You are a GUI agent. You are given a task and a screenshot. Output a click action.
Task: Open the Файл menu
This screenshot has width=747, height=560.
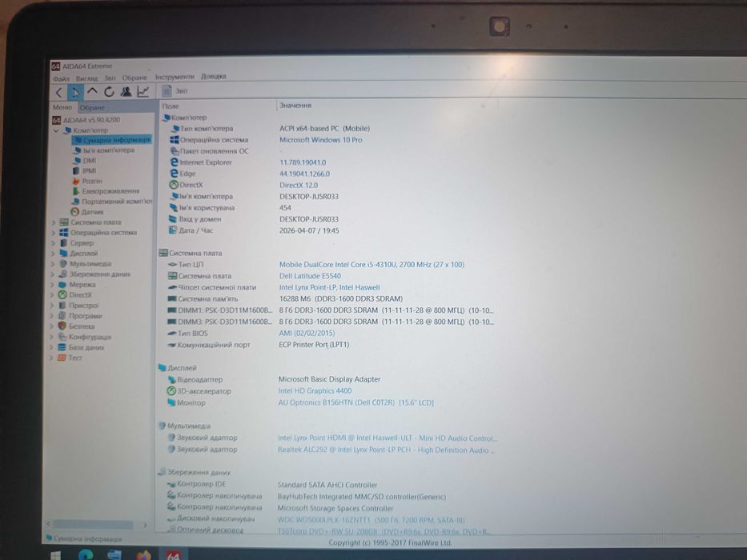click(x=61, y=78)
